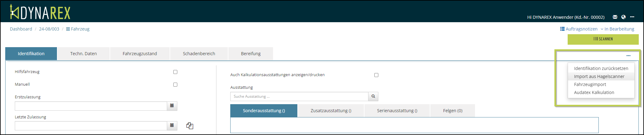The width and height of the screenshot is (644, 135).
Task: Open Auftragsnotizen link
Action: [579, 29]
